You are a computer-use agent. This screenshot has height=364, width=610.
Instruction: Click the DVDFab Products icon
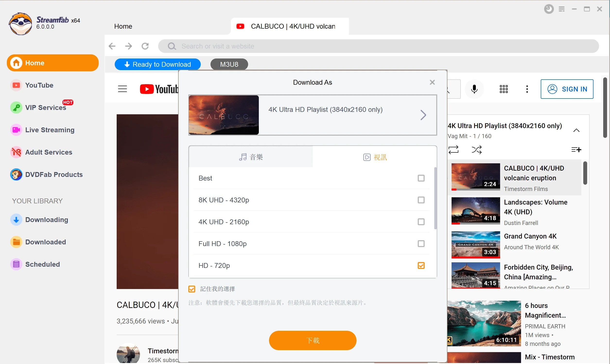16,175
